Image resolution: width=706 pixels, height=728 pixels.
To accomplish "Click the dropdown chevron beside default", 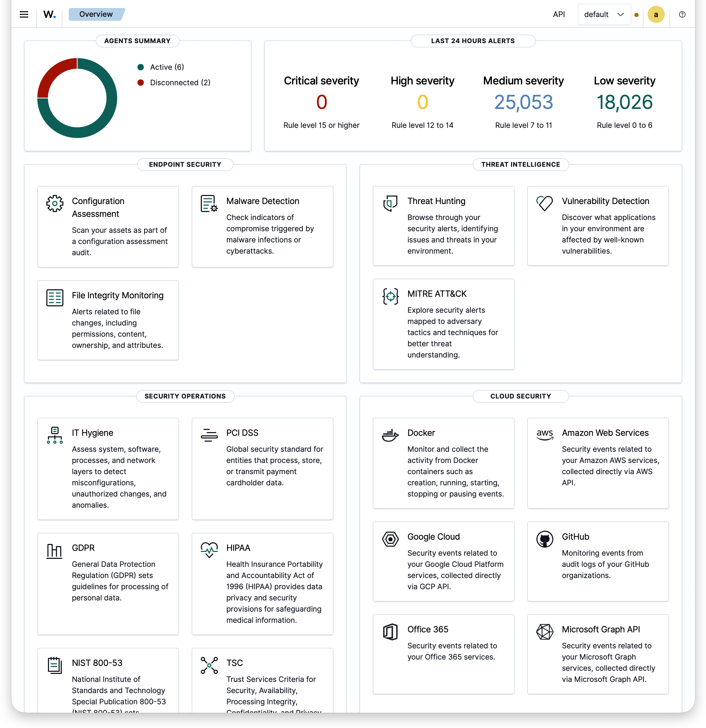I will click(x=620, y=14).
